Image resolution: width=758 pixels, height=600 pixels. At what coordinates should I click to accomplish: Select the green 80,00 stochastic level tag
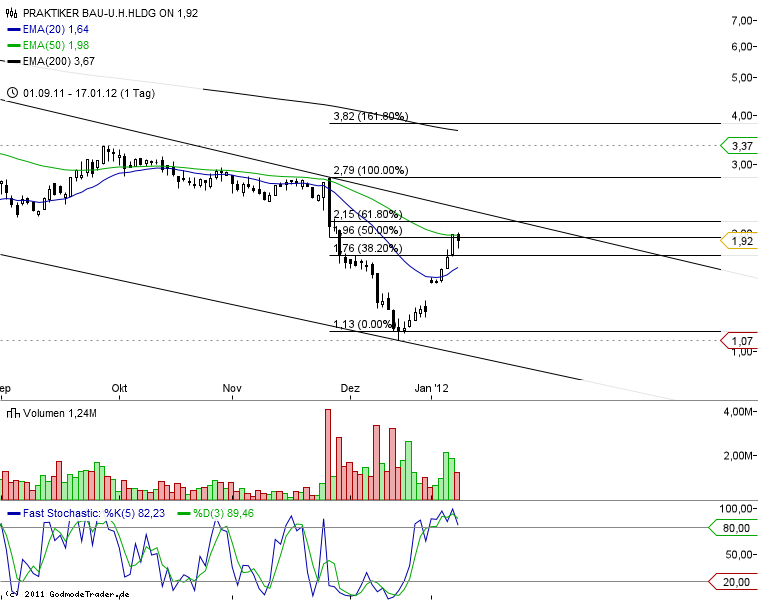(x=732, y=528)
